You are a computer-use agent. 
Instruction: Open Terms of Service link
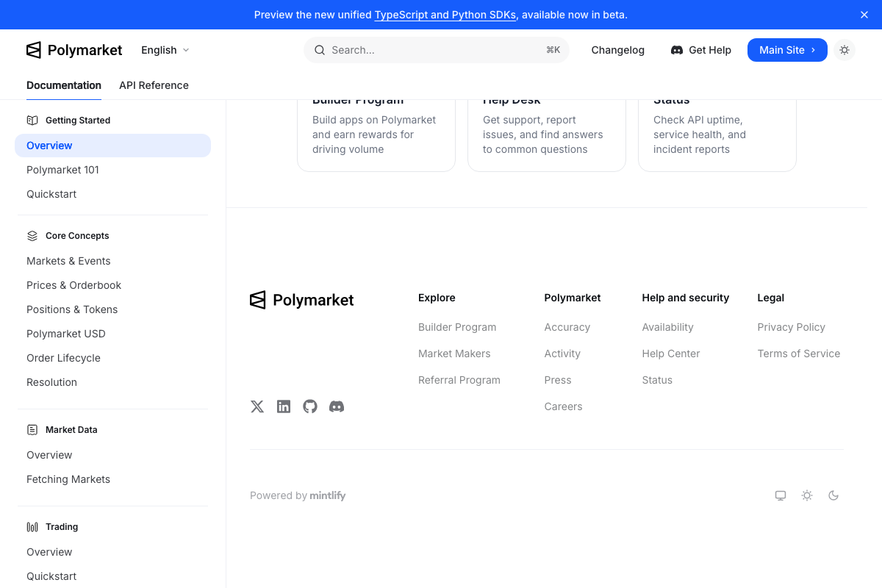coord(799,354)
